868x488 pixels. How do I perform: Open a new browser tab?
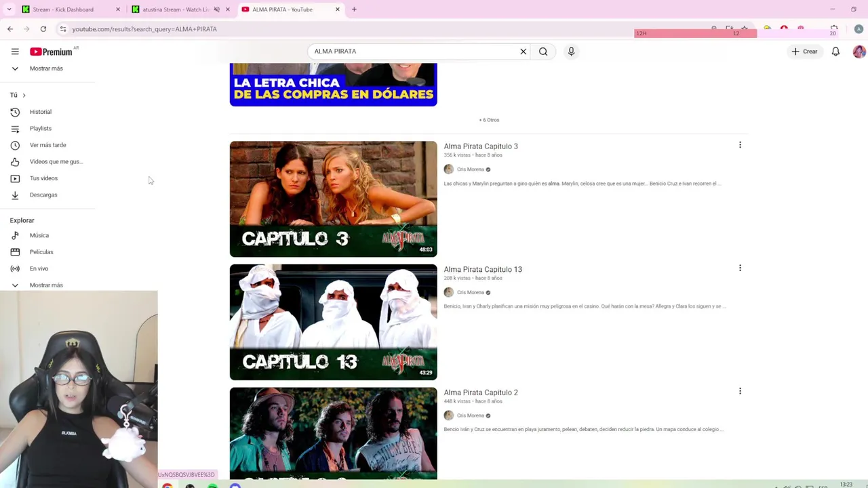click(354, 9)
